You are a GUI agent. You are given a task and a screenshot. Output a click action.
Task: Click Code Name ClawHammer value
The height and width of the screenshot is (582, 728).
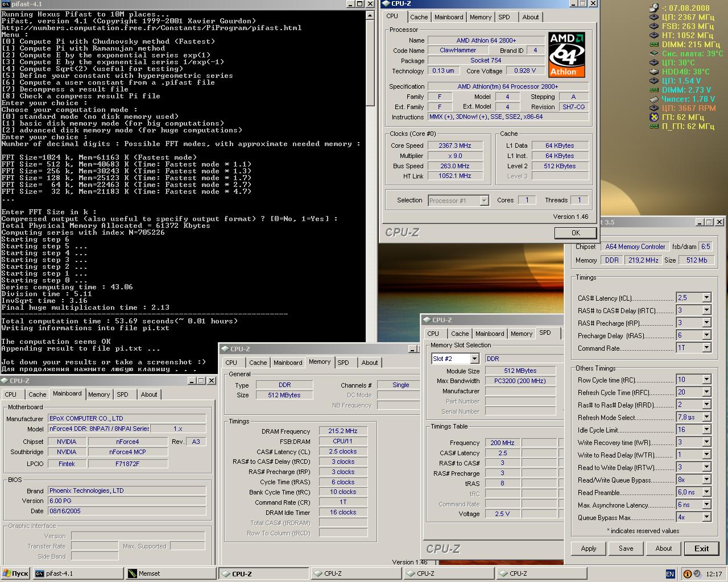point(458,50)
